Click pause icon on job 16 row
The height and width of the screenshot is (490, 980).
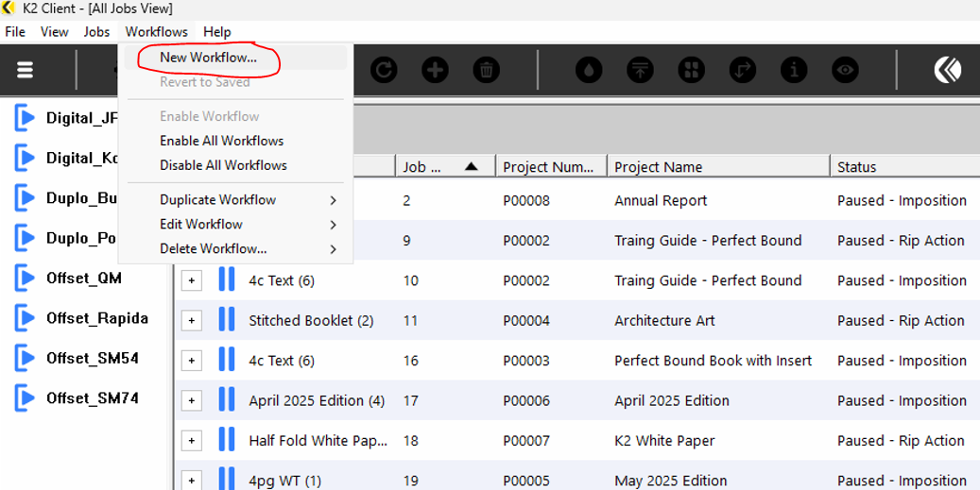pyautogui.click(x=226, y=360)
